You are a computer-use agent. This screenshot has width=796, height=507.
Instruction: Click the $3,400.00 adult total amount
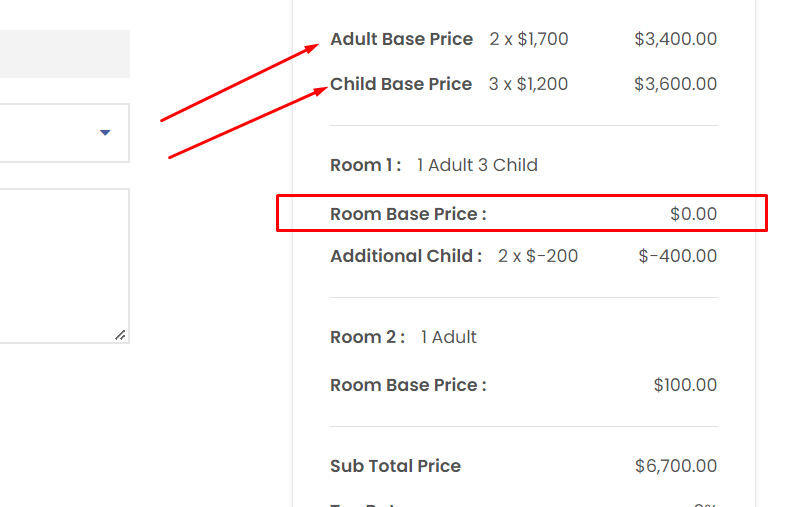tap(676, 39)
